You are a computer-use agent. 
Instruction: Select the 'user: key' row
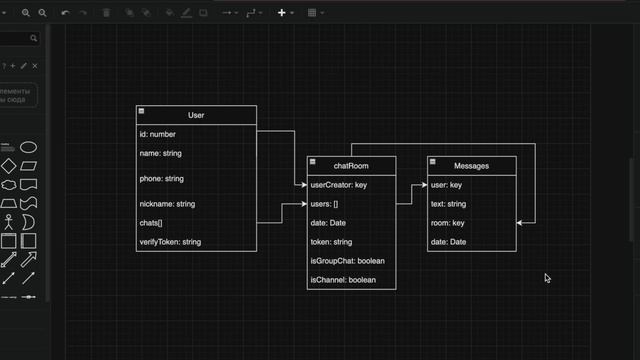[472, 185]
